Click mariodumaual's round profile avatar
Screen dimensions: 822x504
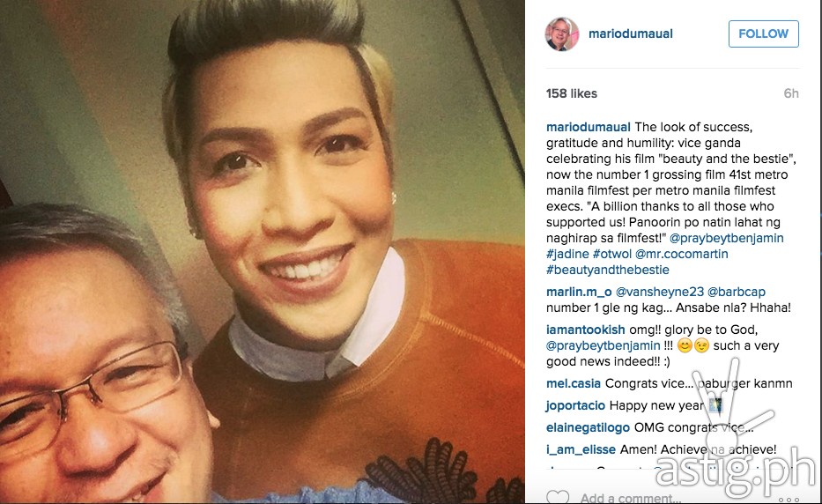[x=562, y=34]
